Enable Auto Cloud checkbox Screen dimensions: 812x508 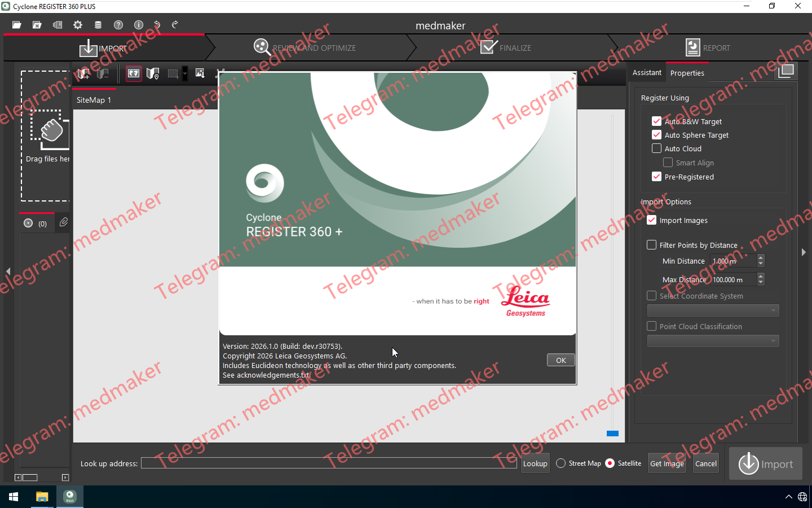(656, 148)
